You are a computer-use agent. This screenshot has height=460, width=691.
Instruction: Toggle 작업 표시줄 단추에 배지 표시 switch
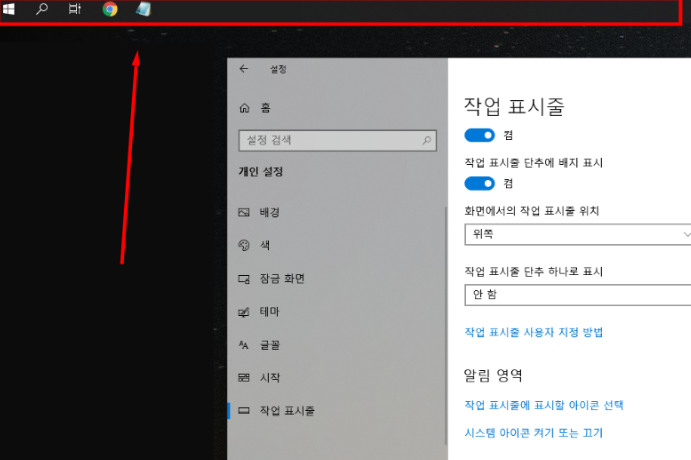tap(479, 183)
